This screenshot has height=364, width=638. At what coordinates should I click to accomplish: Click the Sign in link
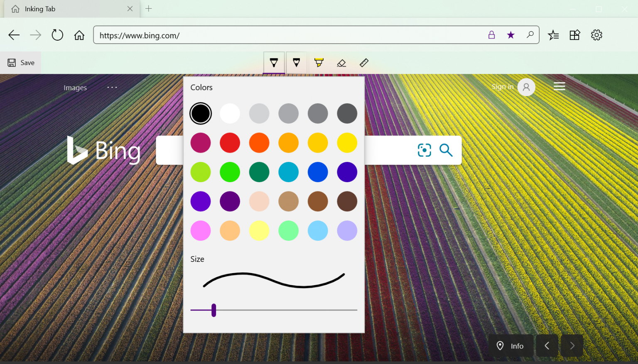502,87
